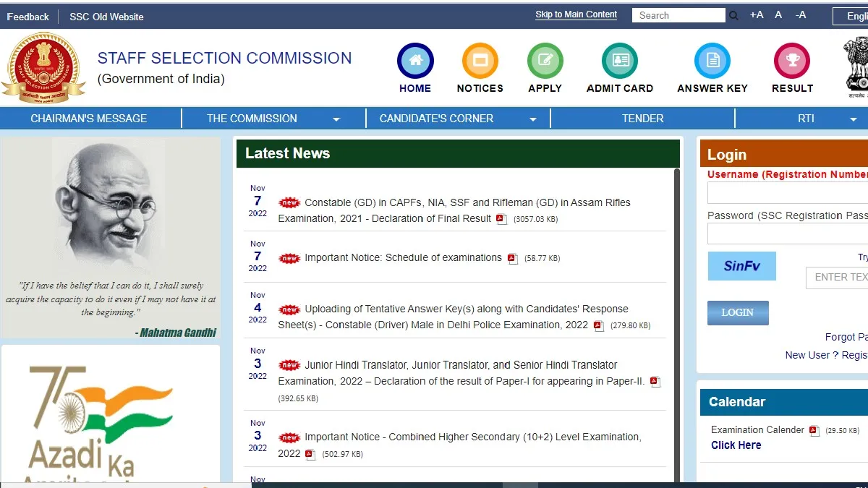Open the ADMIT CARD icon
This screenshot has height=488, width=868.
click(620, 61)
